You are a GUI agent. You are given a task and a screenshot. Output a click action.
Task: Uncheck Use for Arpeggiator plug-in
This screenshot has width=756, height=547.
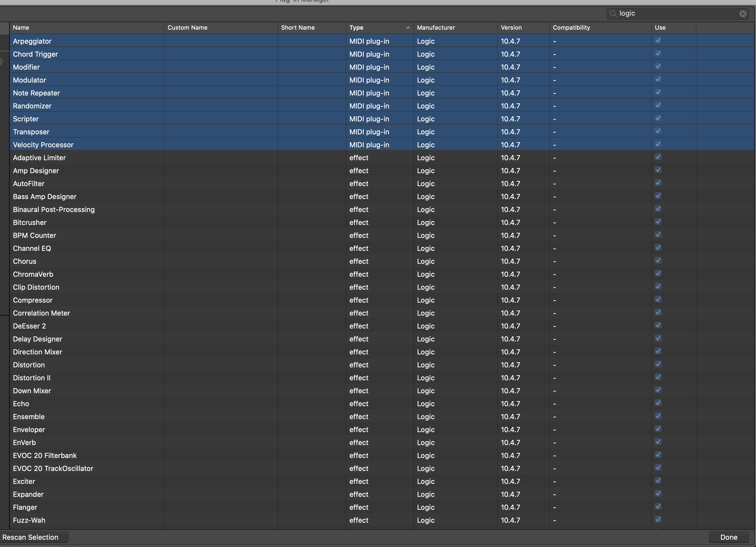coord(658,41)
